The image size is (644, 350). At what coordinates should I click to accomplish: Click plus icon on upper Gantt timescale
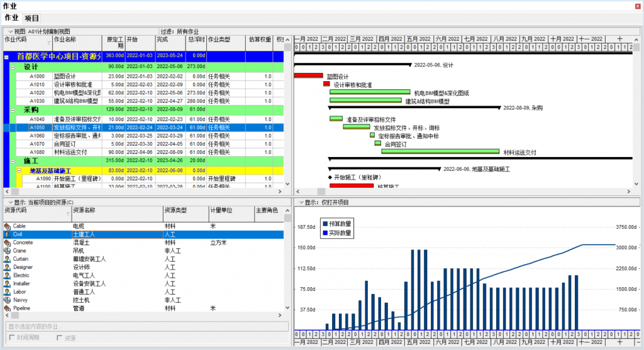pos(619,38)
